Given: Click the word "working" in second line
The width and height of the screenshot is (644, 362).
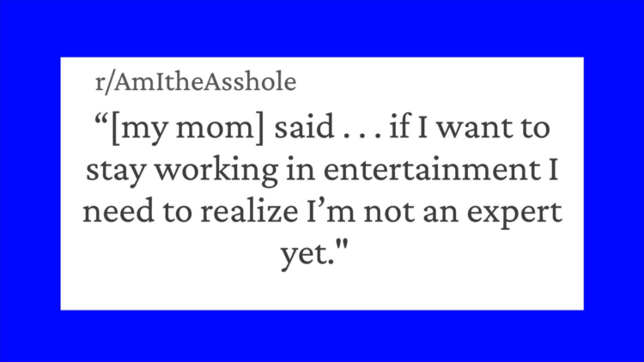Looking at the screenshot, I should (x=216, y=171).
